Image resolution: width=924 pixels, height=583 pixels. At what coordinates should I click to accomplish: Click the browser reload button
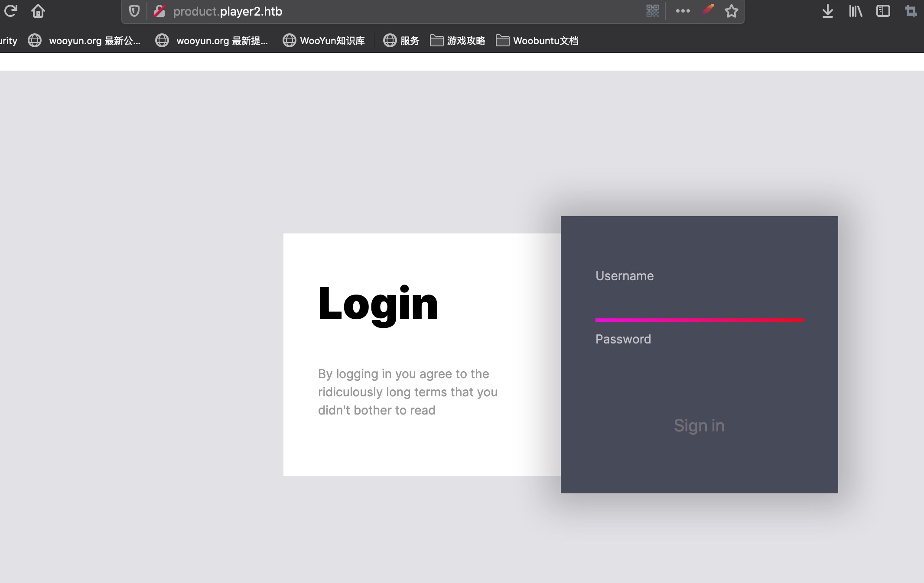click(x=10, y=11)
